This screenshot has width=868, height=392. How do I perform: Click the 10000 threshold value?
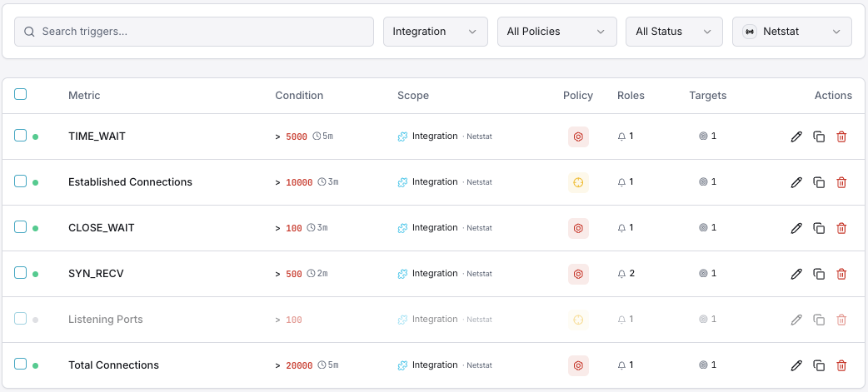tap(299, 182)
